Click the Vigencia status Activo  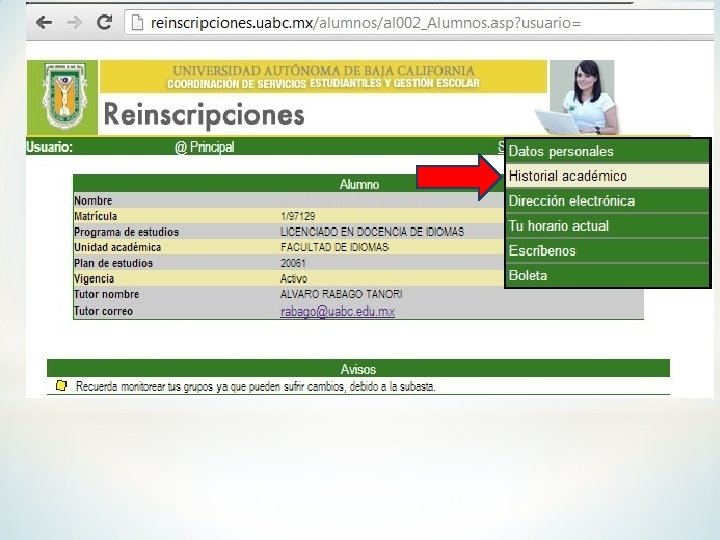coord(293,278)
